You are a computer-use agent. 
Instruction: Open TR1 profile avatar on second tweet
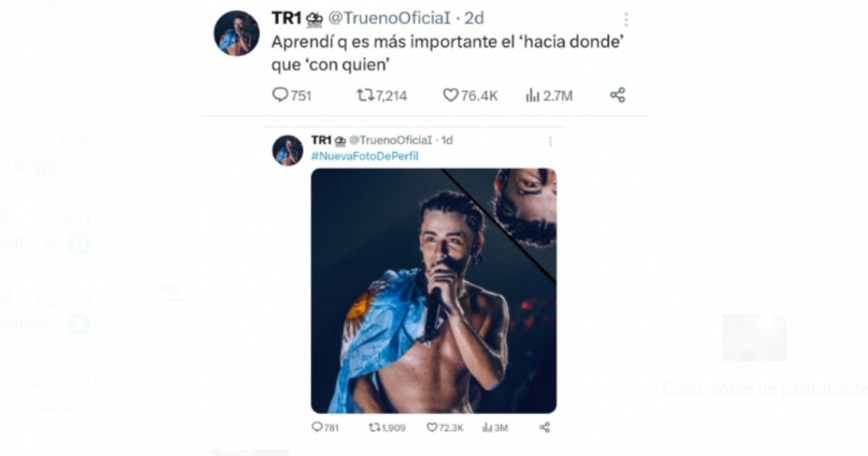287,150
